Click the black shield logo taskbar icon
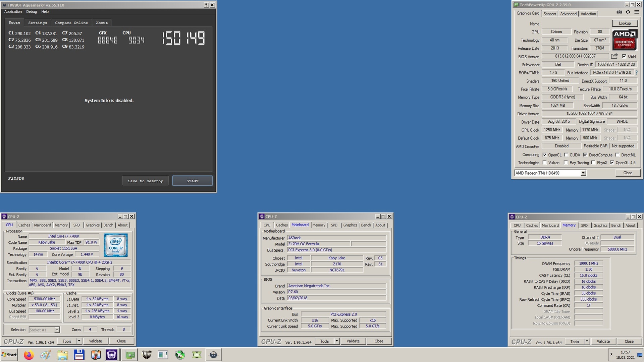This screenshot has width=644, height=362. click(x=147, y=355)
